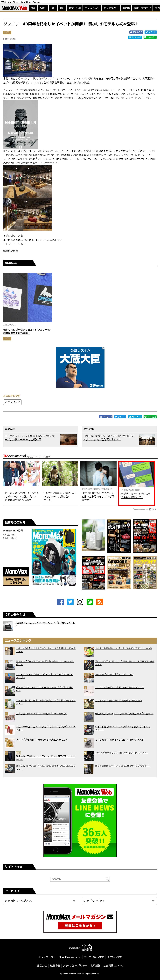Click LINEで送る button under article title
160x980 pixels.
pyautogui.click(x=150, y=37)
